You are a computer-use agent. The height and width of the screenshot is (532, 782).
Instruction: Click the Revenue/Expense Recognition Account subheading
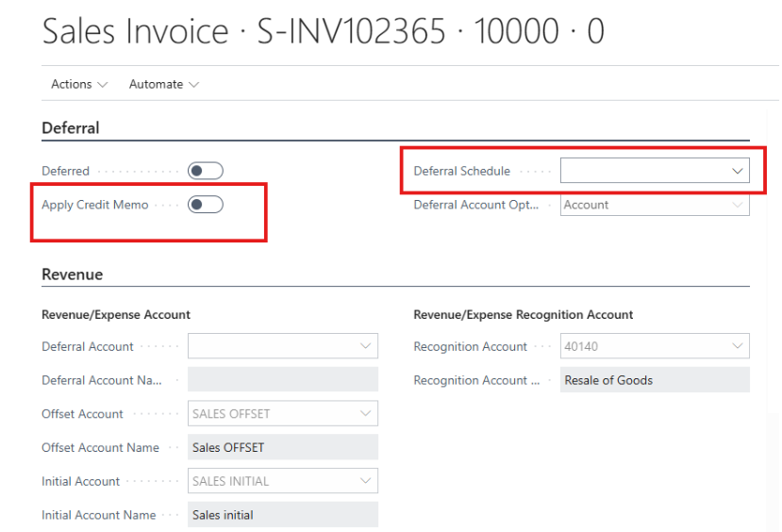pos(524,315)
